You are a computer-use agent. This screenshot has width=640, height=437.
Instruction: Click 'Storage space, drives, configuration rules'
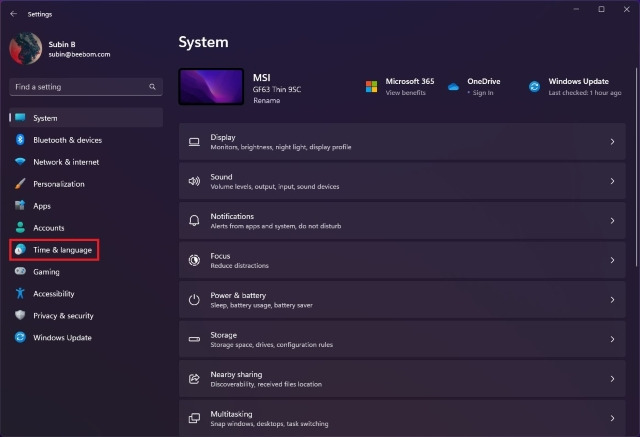coord(271,345)
